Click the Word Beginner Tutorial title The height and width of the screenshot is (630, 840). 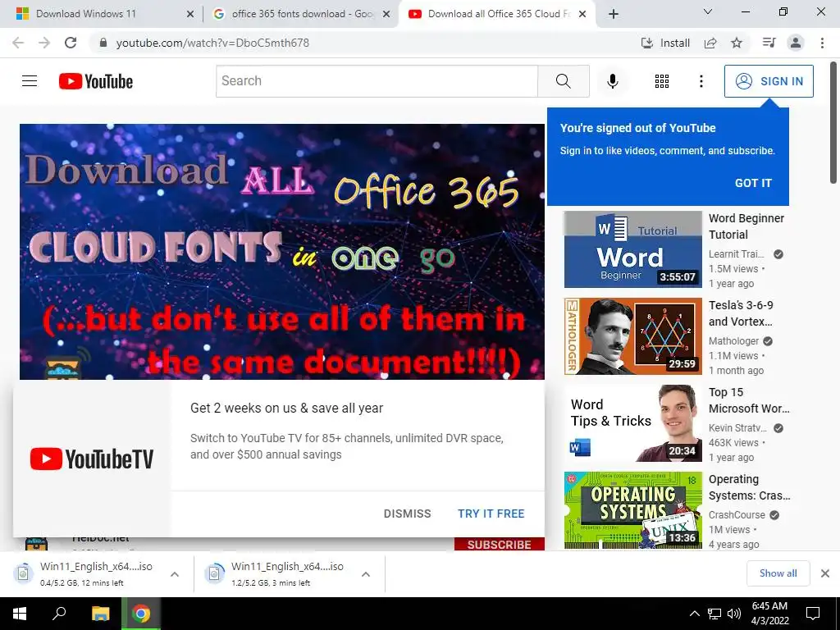click(x=746, y=226)
